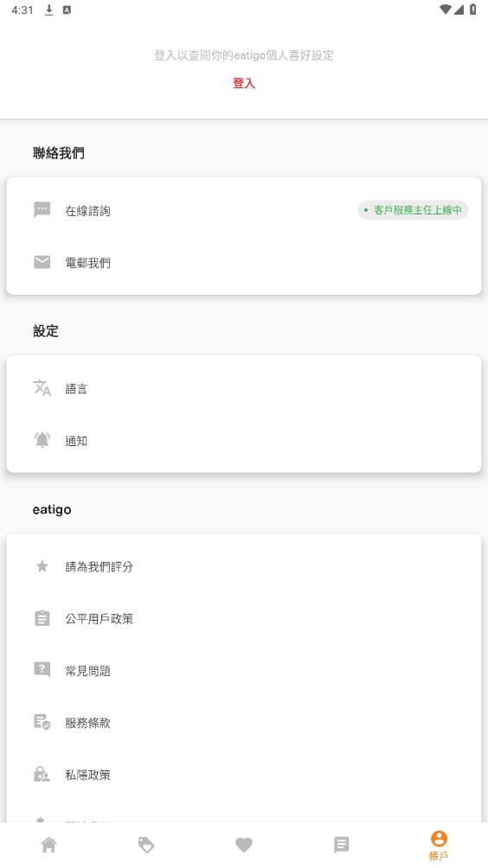Viewport: 488px width, 868px height.
Task: Tap the question mark icon for 常見問題
Action: (x=42, y=670)
